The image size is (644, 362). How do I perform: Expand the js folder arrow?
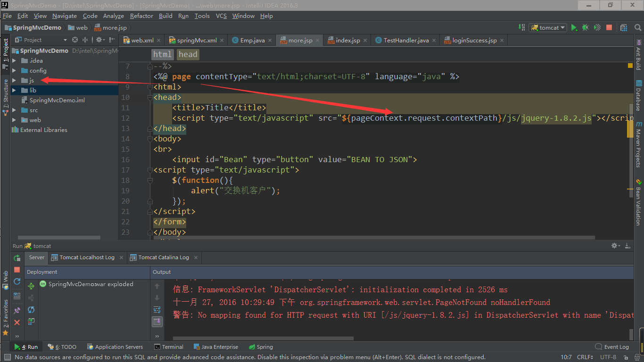click(x=14, y=80)
